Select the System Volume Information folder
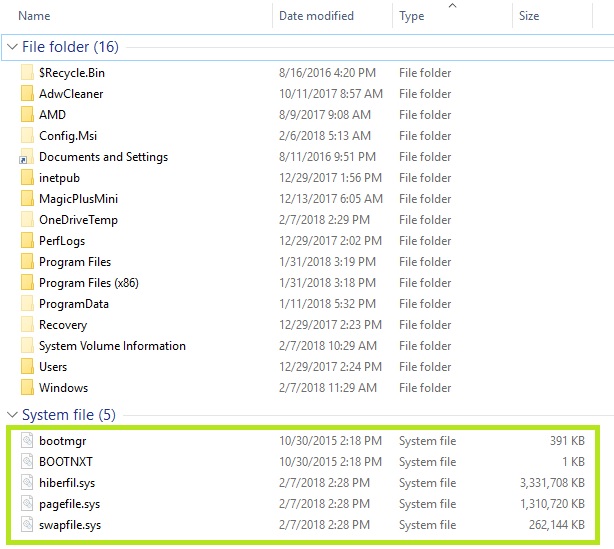This screenshot has height=549, width=614. [112, 346]
